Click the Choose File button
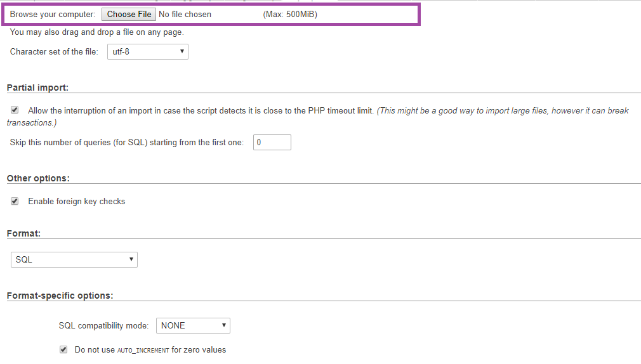This screenshot has width=641, height=364. [x=129, y=14]
